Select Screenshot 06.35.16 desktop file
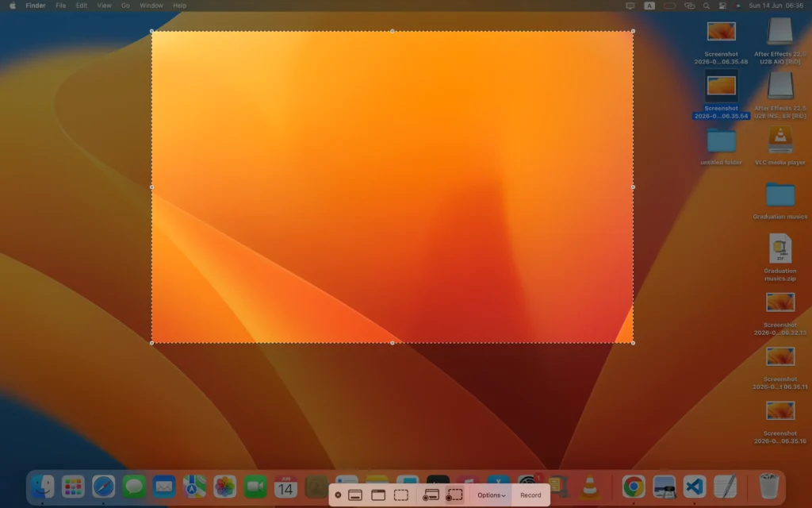This screenshot has height=508, width=812. click(x=780, y=422)
